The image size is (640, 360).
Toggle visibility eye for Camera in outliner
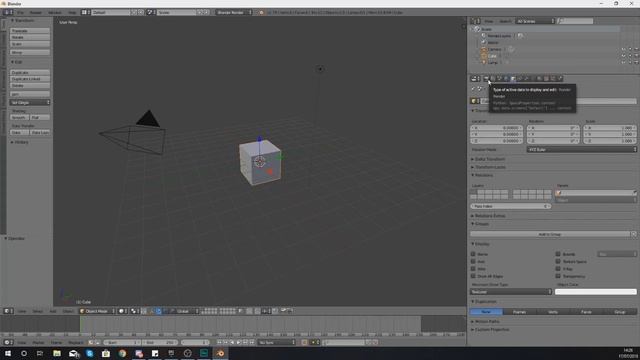tap(623, 49)
